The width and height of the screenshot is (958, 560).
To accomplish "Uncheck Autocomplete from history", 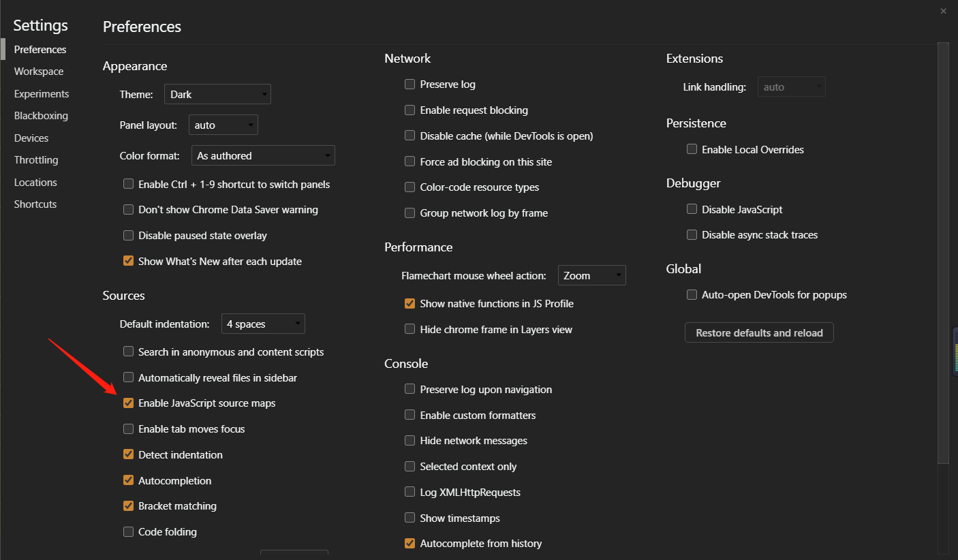I will tap(410, 544).
